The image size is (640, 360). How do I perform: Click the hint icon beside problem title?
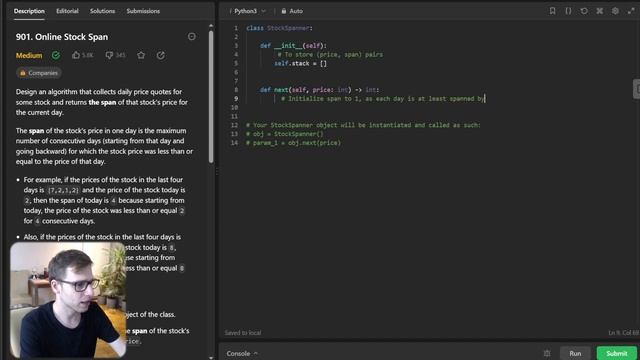click(x=191, y=37)
